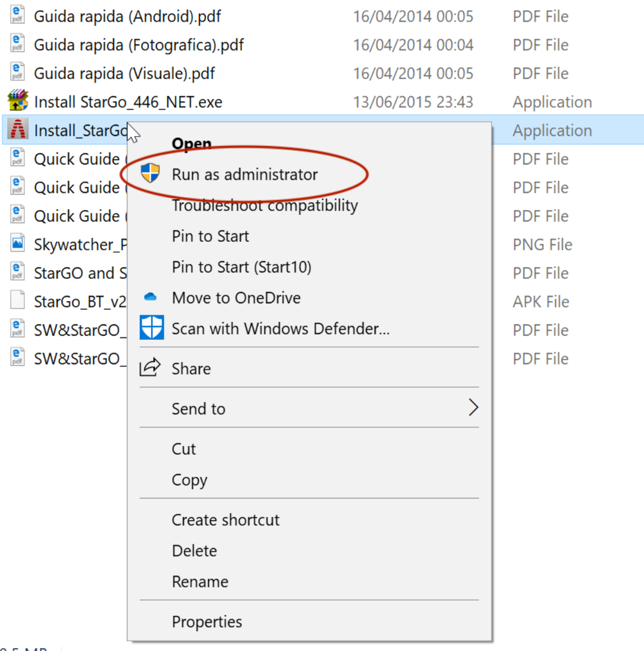Choose Rename from the context menu
644x651 pixels.
tap(200, 582)
